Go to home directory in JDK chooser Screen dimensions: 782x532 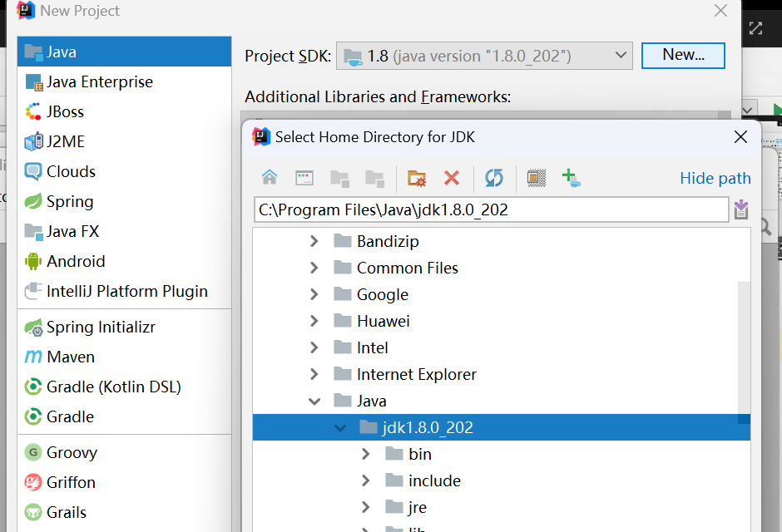pyautogui.click(x=270, y=177)
